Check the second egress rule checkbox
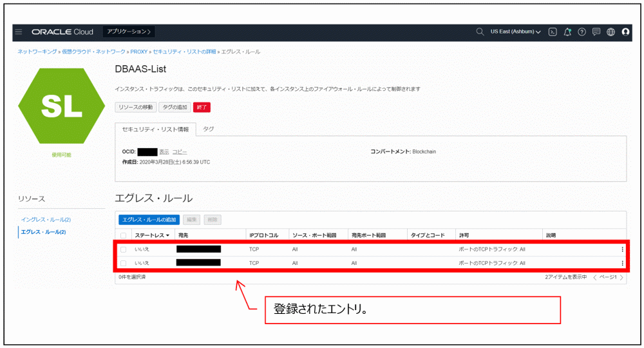The image size is (644, 348). tap(123, 263)
